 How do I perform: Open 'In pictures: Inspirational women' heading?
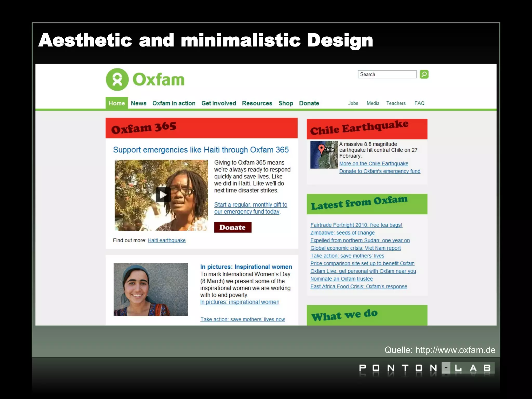pos(246,267)
